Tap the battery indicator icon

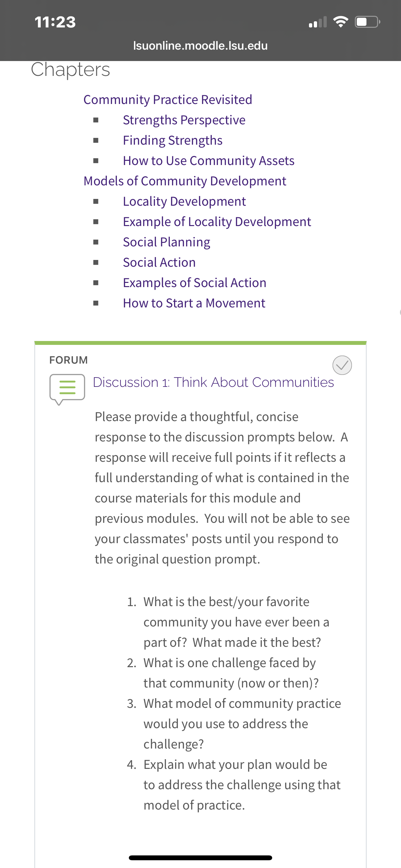tap(368, 22)
